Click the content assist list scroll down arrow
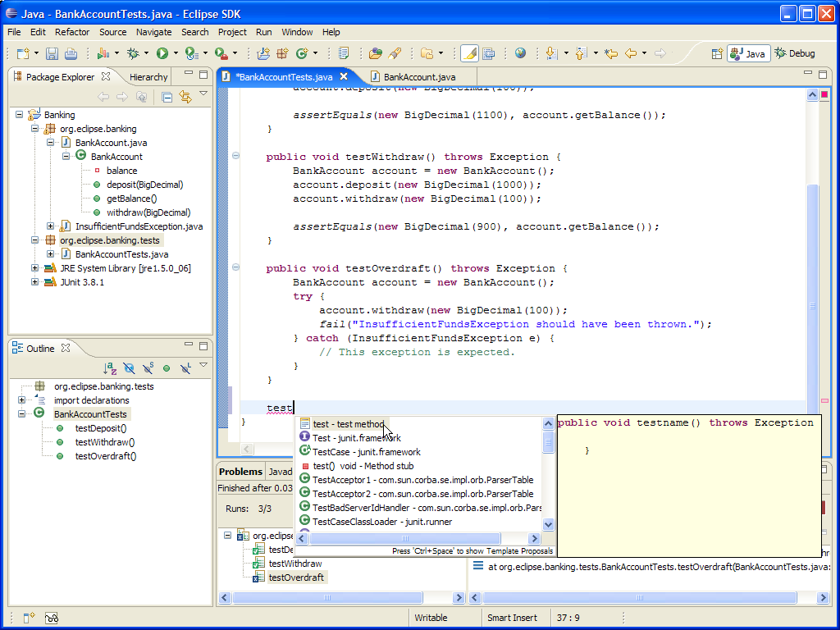 point(548,524)
